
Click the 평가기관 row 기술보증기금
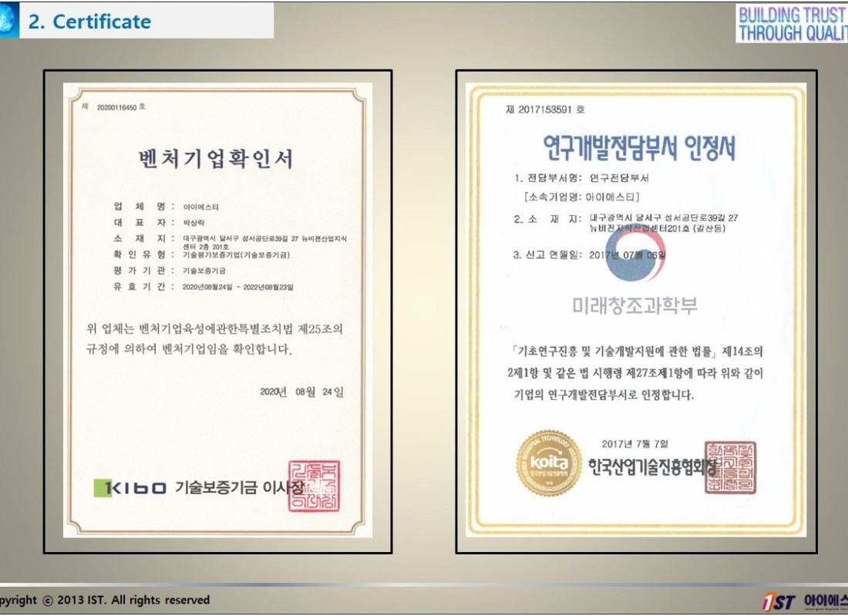170,271
